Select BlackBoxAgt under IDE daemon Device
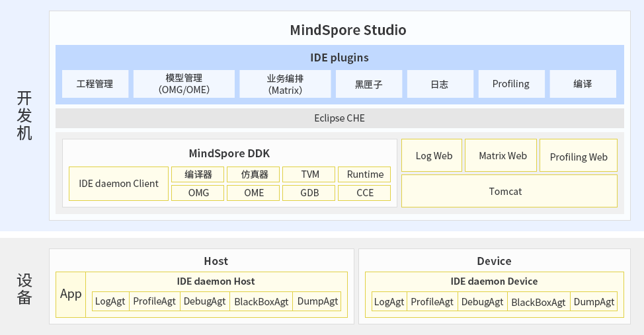Viewport: 644px width, 335px height. click(x=538, y=302)
